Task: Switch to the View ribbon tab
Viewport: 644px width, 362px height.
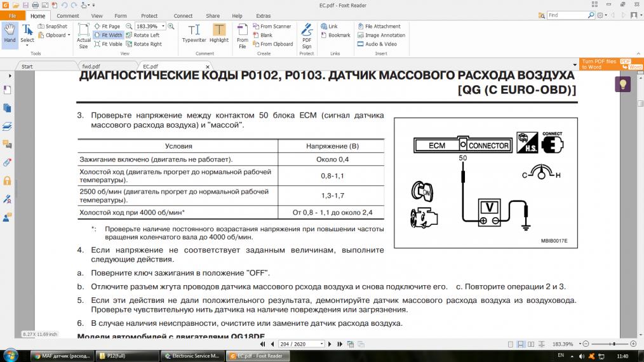Action: (97, 16)
